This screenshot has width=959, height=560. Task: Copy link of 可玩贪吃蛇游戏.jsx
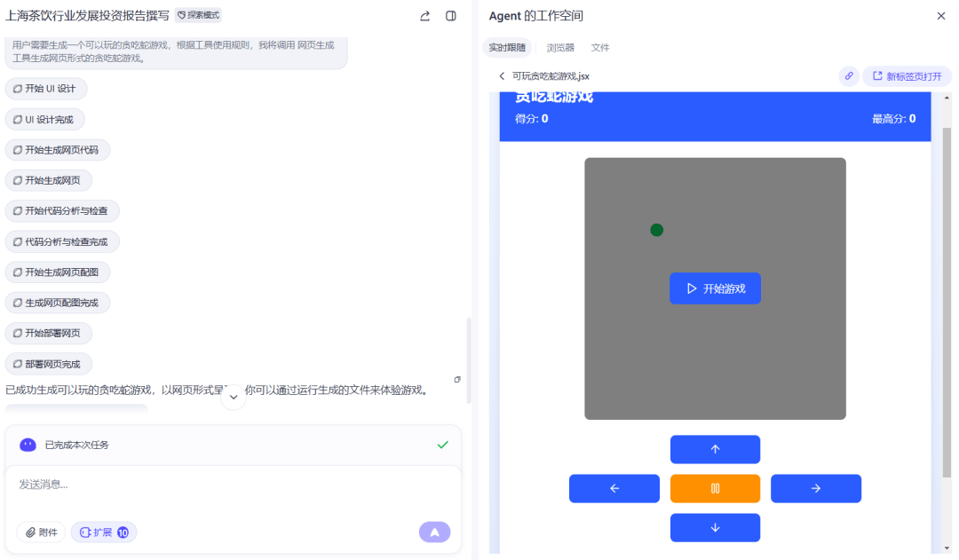pos(849,76)
